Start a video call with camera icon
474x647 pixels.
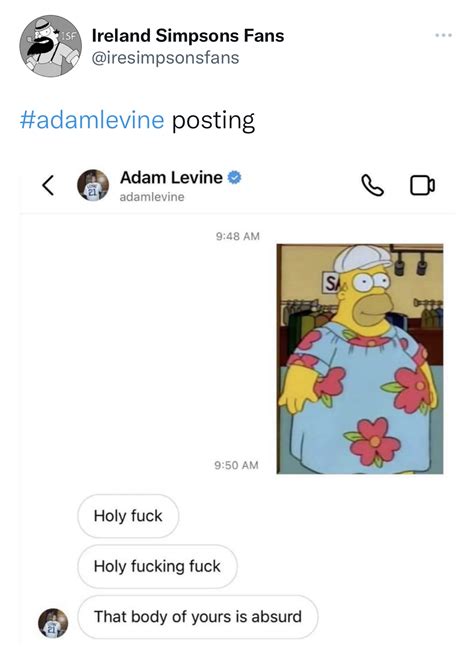coord(422,185)
